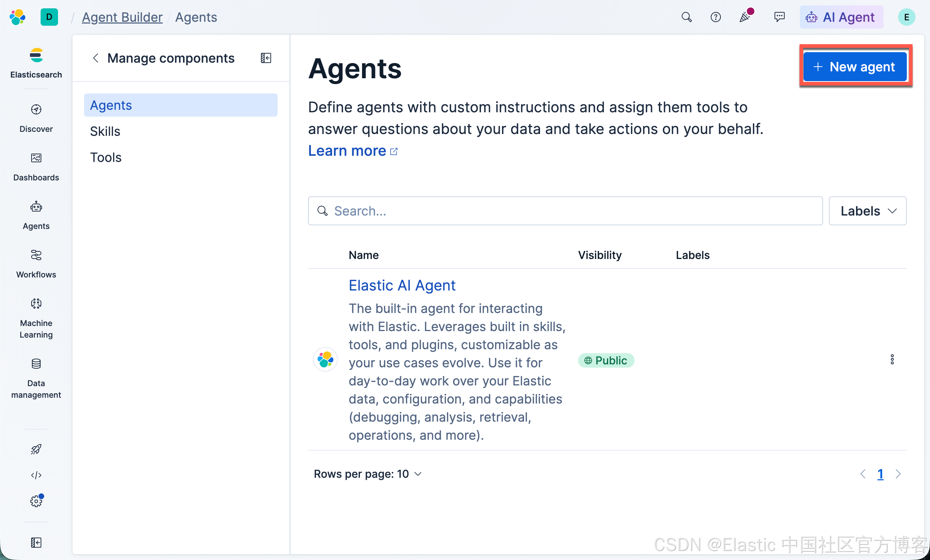This screenshot has height=560, width=930.
Task: Open the Elastic AI Agent link
Action: (402, 285)
